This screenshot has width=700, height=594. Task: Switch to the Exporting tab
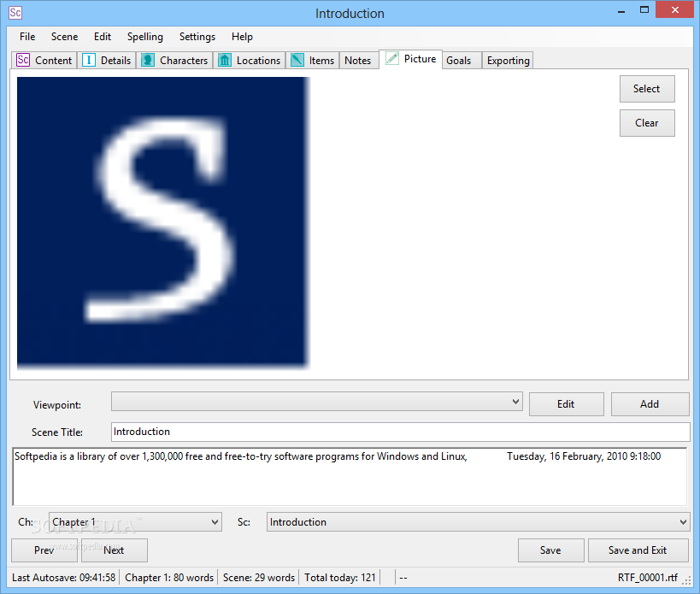(x=508, y=60)
